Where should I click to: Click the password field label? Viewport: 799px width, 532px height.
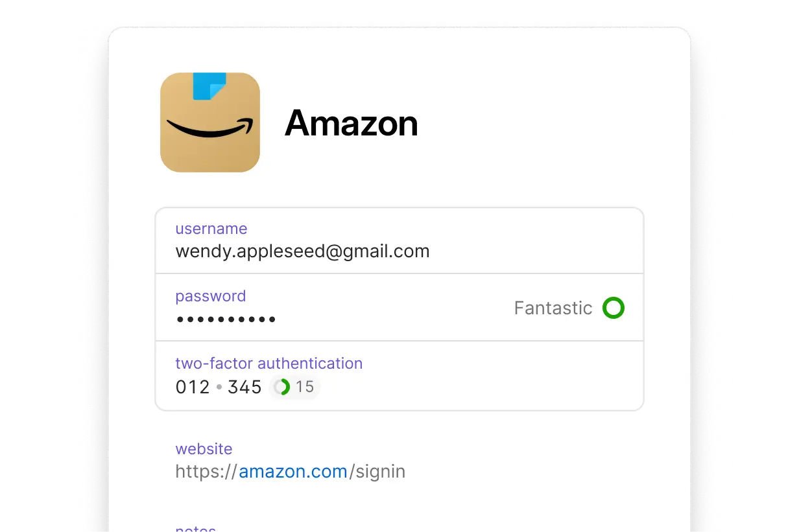211,296
